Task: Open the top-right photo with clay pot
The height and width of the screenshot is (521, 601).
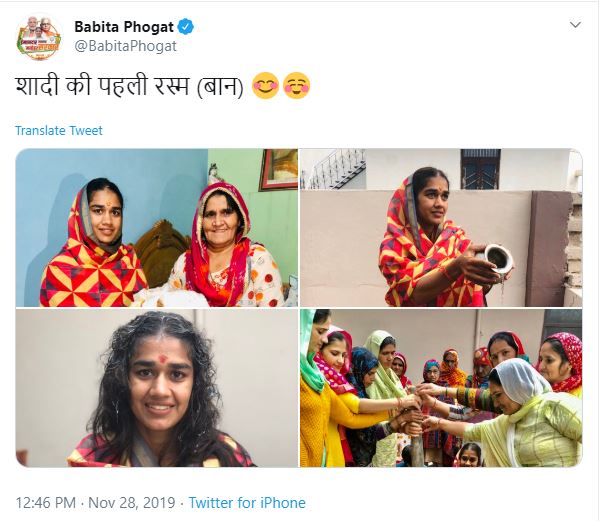Action: [441, 227]
